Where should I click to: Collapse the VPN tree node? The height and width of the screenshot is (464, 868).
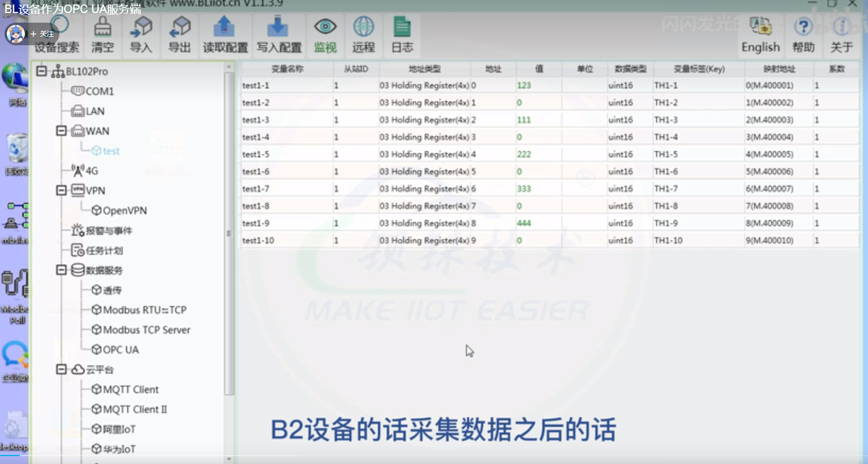pyautogui.click(x=61, y=190)
